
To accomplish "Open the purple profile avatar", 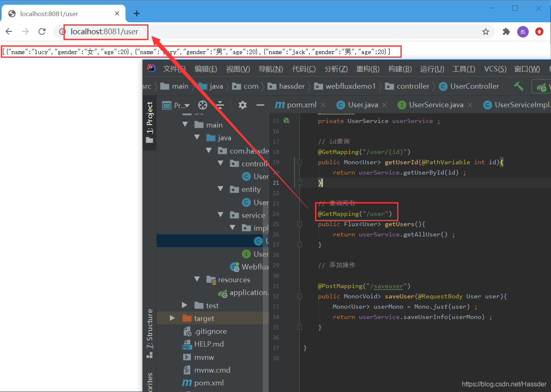I will (x=523, y=32).
